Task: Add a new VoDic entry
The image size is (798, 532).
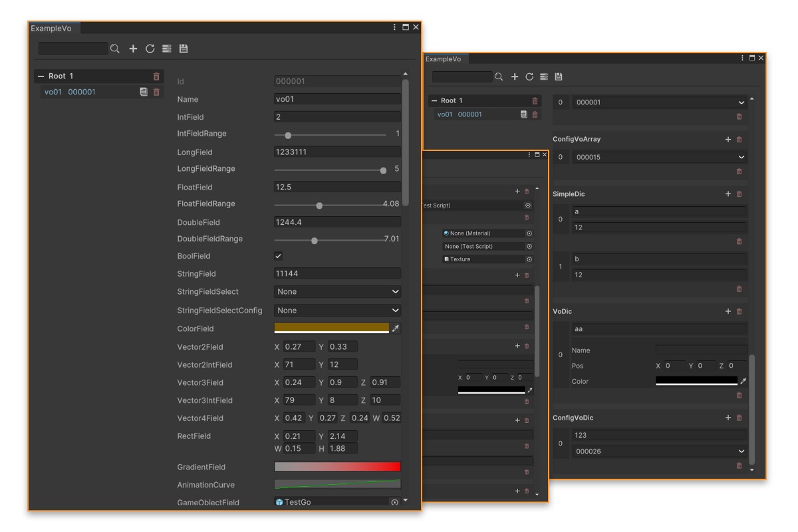Action: tap(728, 311)
